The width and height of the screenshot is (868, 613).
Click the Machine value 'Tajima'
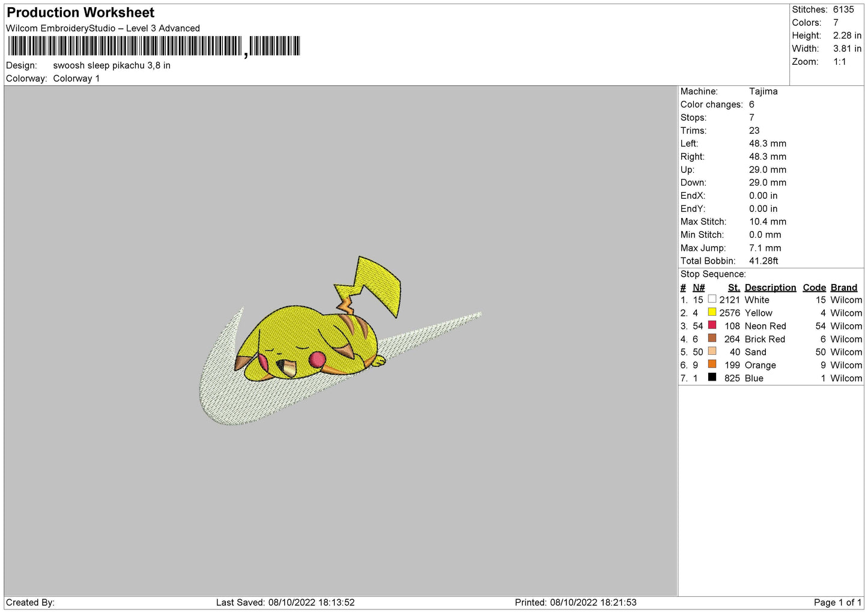click(763, 91)
